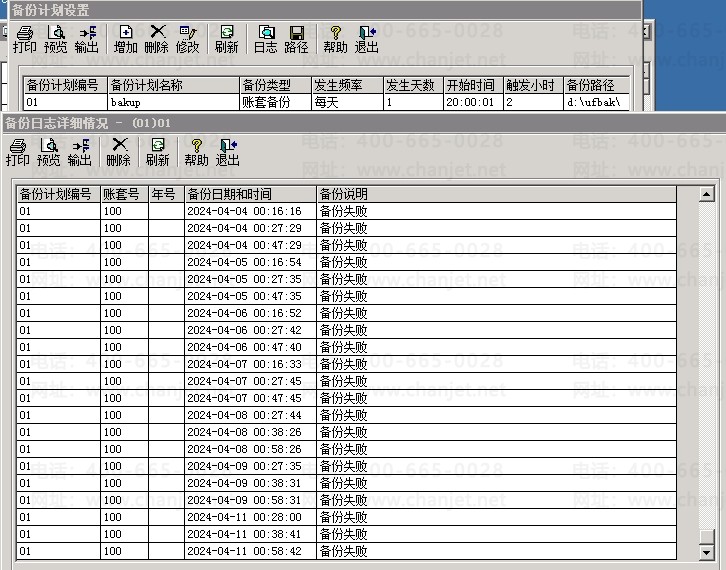Click Output (输出) icon in backup log window
The height and width of the screenshot is (570, 726).
80,152
